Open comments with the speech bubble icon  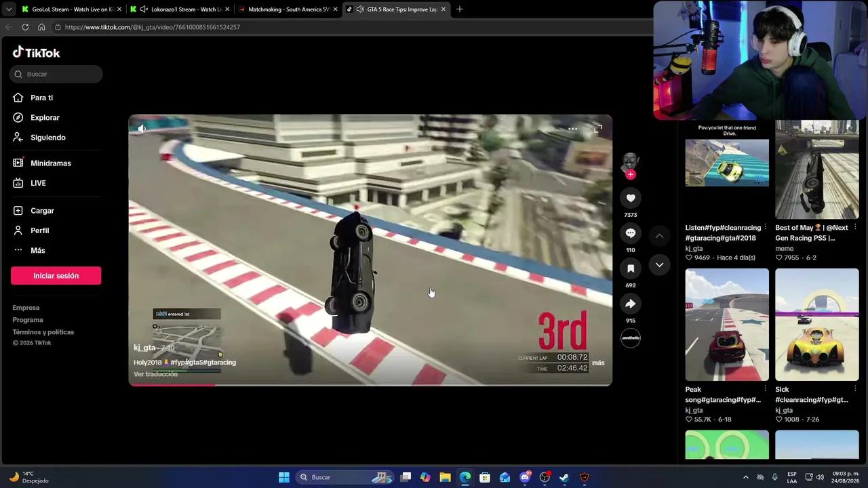point(631,233)
